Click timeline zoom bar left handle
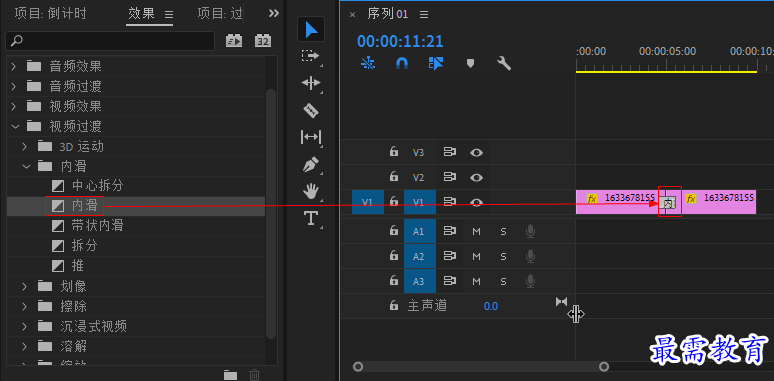774x381 pixels. coord(358,367)
